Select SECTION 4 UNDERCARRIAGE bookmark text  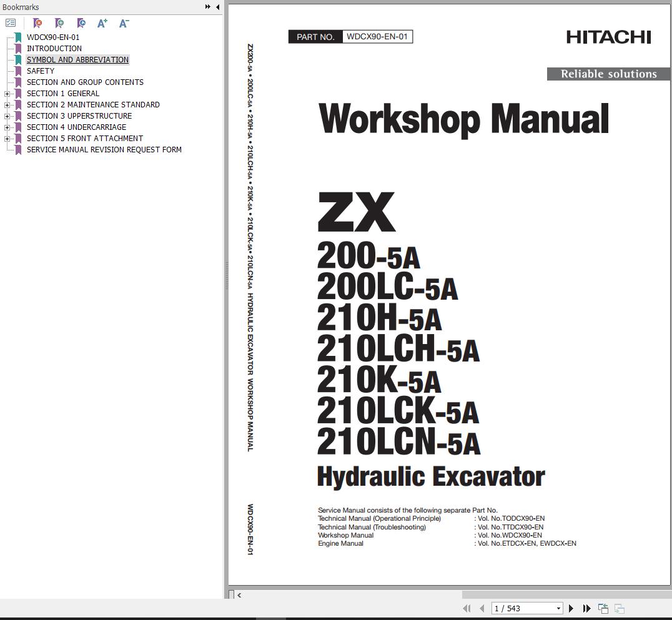point(77,127)
